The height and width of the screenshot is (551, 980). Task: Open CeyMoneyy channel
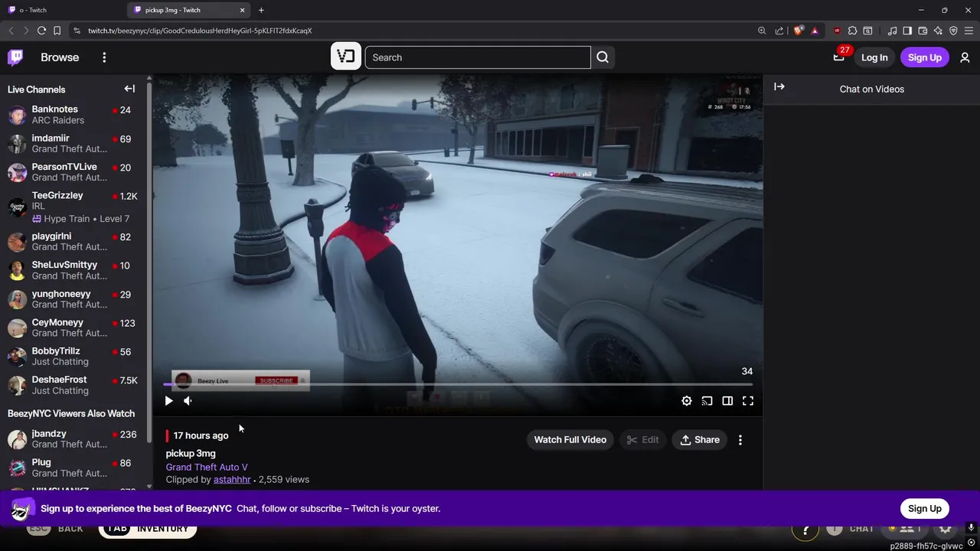click(73, 328)
